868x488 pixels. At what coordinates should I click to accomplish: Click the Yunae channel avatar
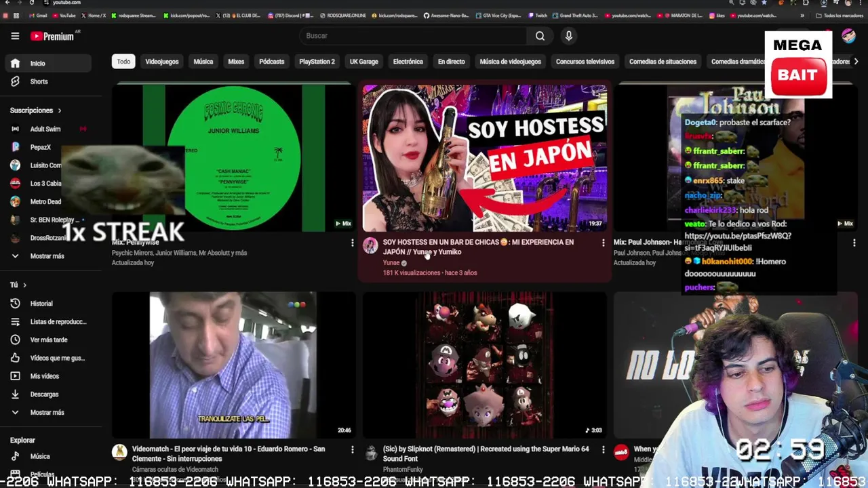(x=370, y=245)
